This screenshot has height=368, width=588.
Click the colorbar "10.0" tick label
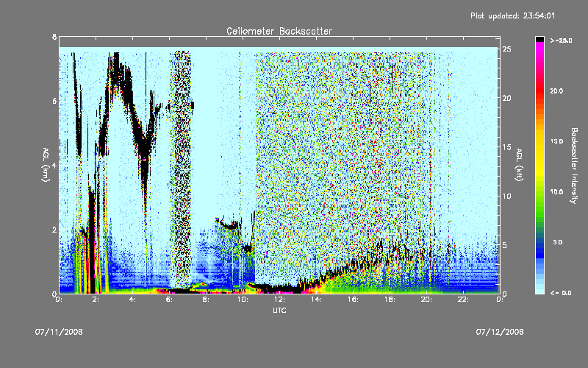point(556,191)
